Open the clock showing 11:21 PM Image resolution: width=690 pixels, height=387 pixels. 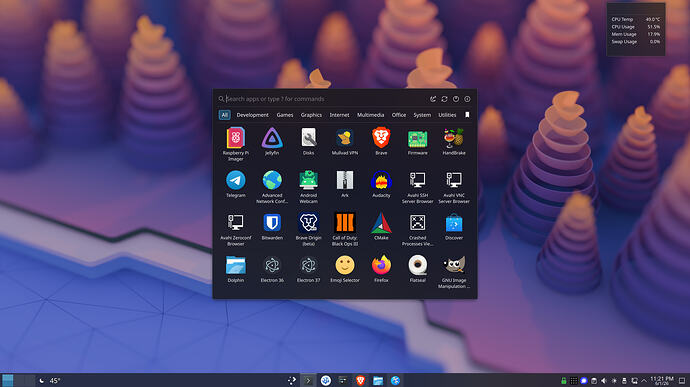pos(662,380)
